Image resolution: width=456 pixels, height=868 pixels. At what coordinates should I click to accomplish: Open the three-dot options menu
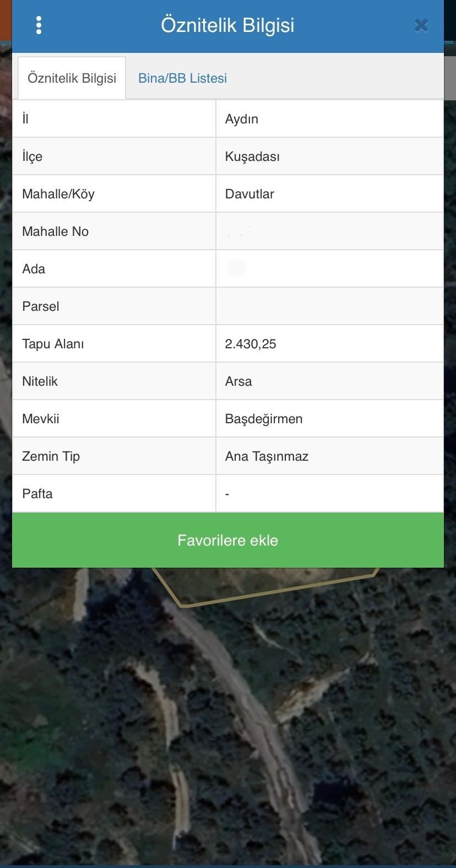39,25
